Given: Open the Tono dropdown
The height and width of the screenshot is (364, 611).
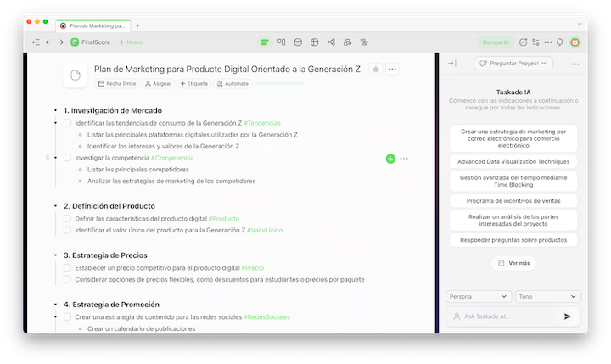Looking at the screenshot, I should pyautogui.click(x=548, y=297).
